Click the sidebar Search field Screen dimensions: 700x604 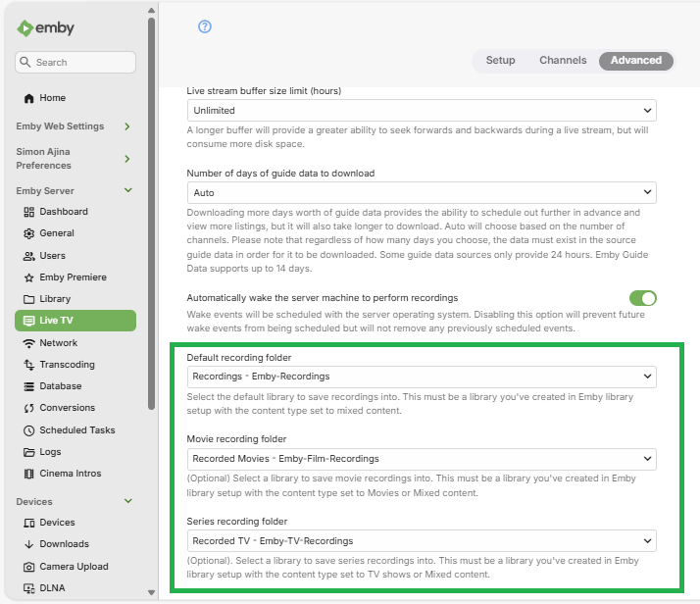[x=75, y=62]
